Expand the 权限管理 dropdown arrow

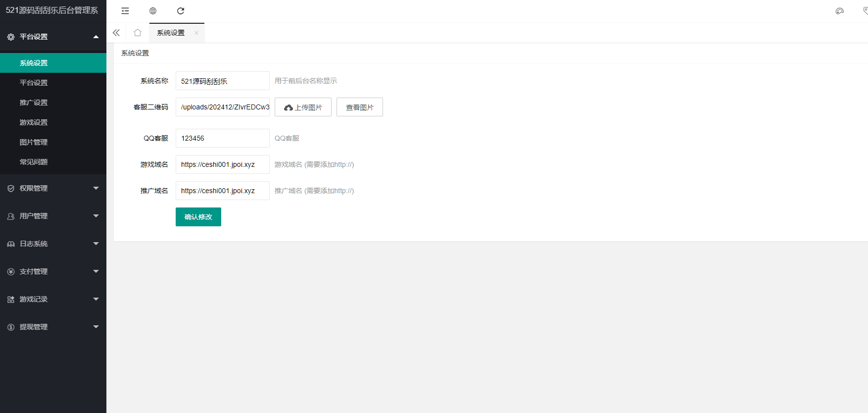(x=96, y=188)
